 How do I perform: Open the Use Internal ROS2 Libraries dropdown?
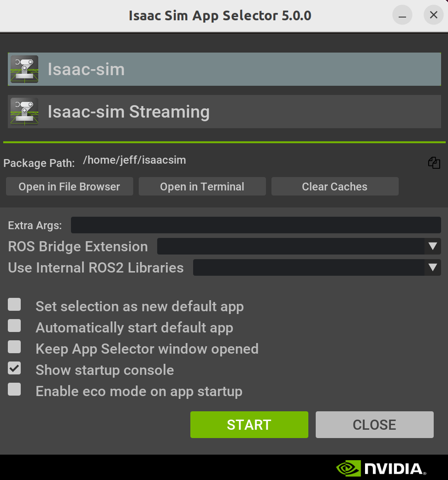pyautogui.click(x=317, y=267)
